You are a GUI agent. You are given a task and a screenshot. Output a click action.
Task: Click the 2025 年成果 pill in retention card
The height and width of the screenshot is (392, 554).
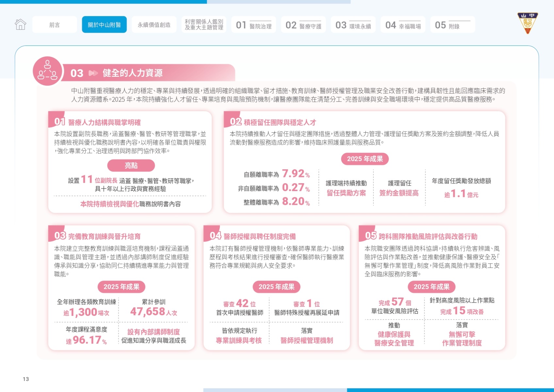click(365, 159)
